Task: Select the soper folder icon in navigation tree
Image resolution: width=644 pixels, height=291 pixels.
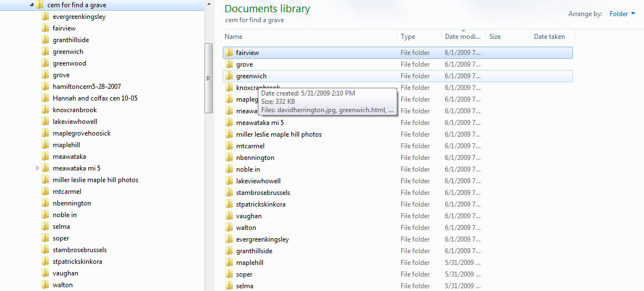Action: 46,238
